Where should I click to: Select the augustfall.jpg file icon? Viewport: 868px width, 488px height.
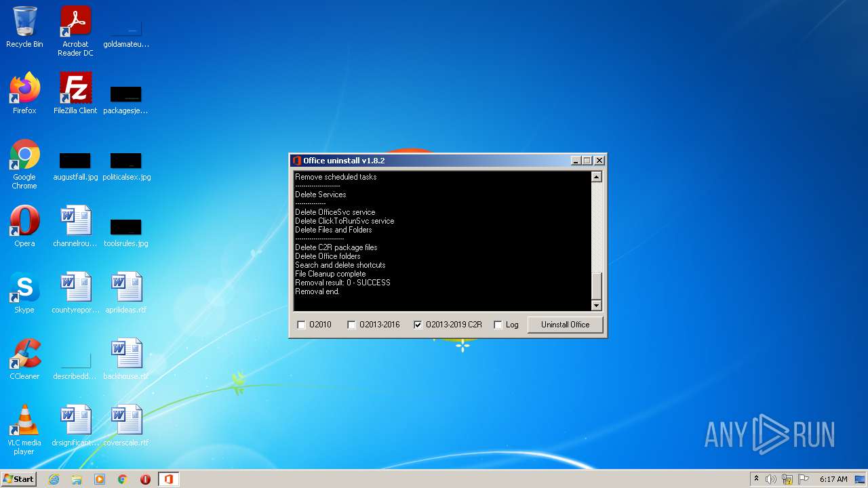(x=75, y=166)
